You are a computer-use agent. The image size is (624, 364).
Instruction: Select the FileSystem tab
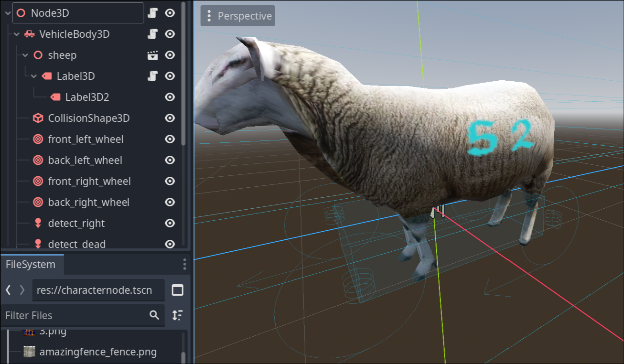click(x=31, y=264)
